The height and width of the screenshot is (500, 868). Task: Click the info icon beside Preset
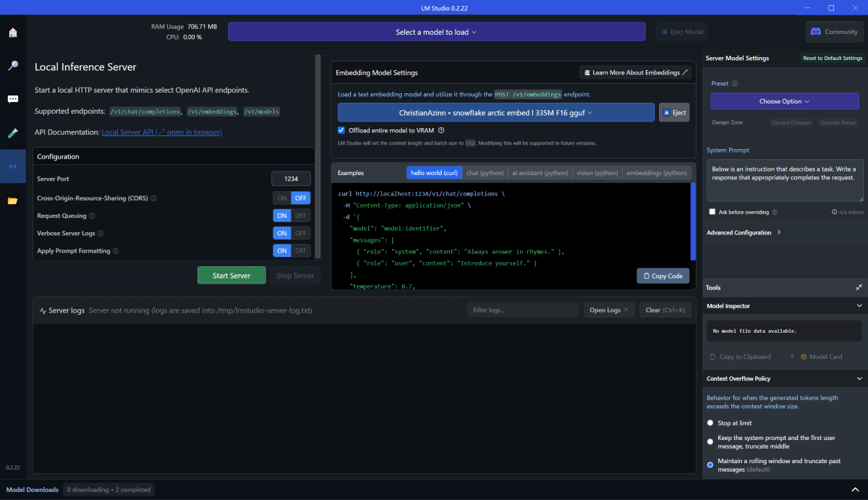(x=735, y=84)
